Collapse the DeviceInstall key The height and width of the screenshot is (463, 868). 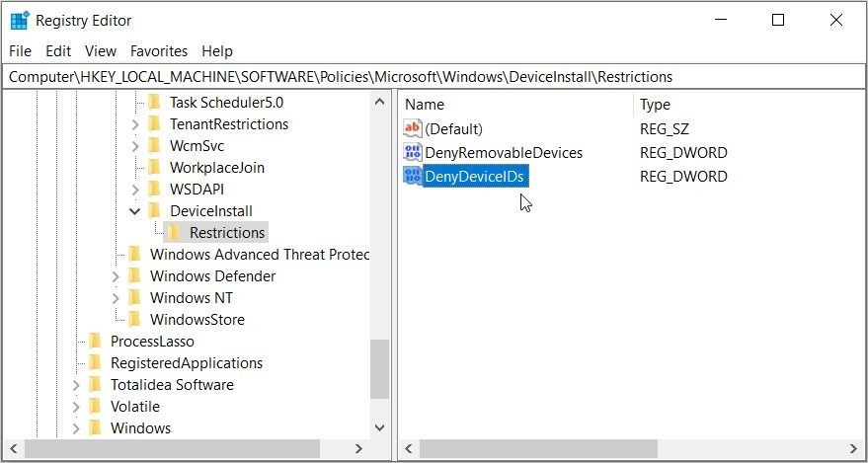tap(134, 210)
